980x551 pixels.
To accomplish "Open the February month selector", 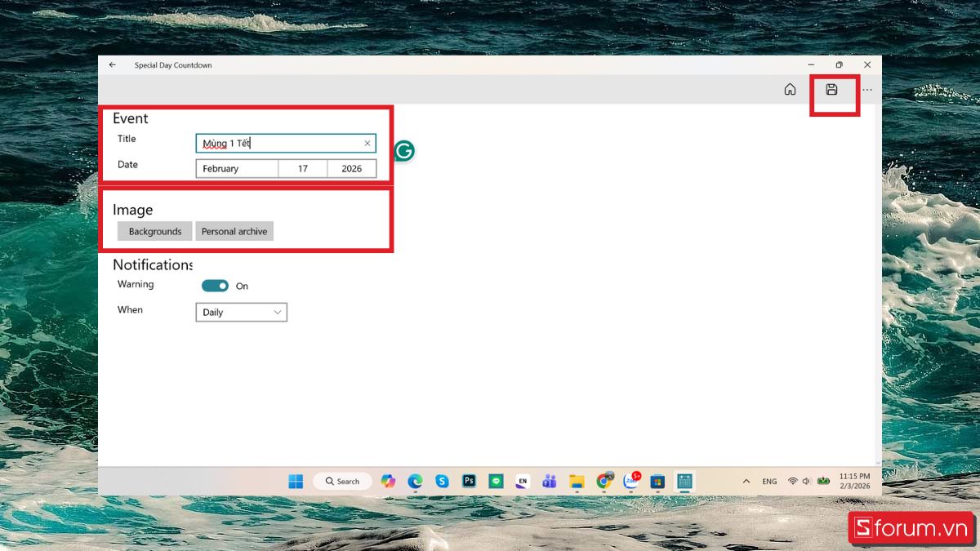I will pyautogui.click(x=236, y=168).
